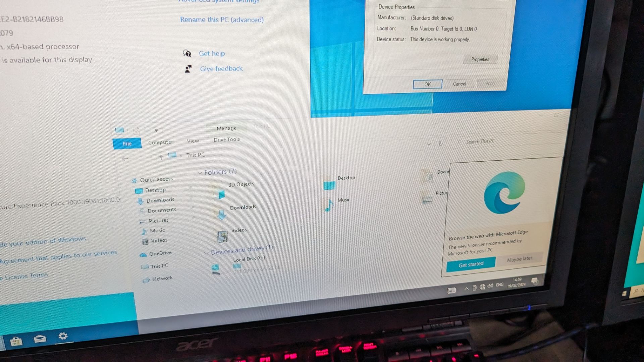The height and width of the screenshot is (362, 644).
Task: Click Cancel on device properties dialog
Action: click(x=460, y=84)
